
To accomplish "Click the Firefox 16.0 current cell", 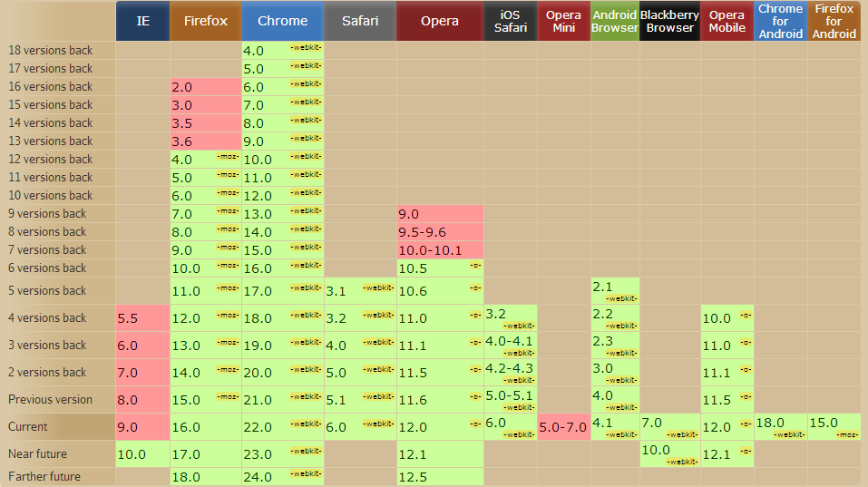I will click(205, 426).
